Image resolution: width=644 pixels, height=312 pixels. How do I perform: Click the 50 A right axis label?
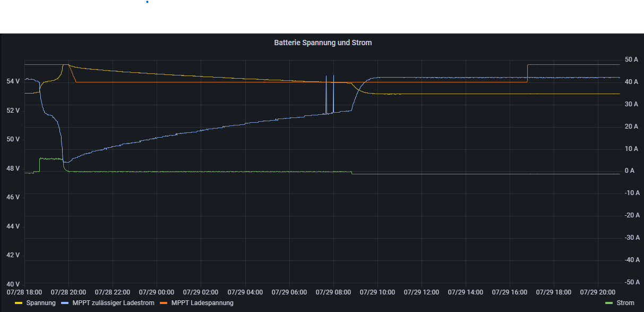(x=632, y=60)
